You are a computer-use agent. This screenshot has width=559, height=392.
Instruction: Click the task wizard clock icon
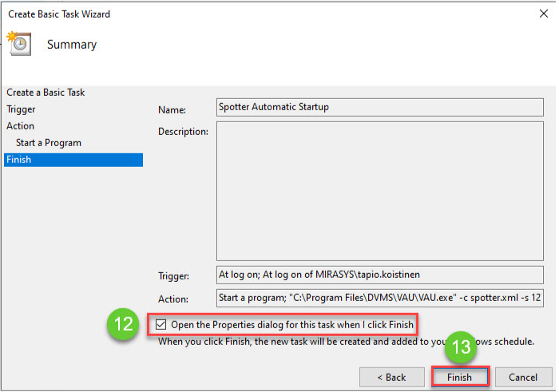click(18, 45)
